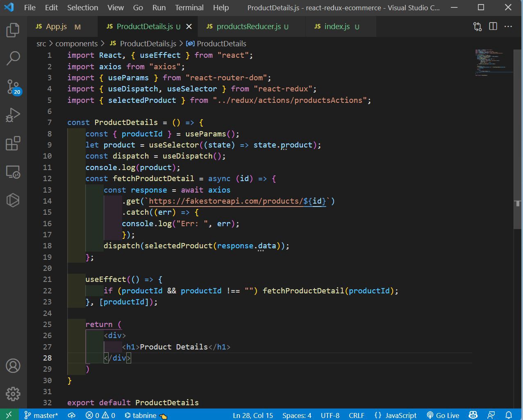Split the editor to the right
Screen dimensions: 523x420
click(493, 27)
